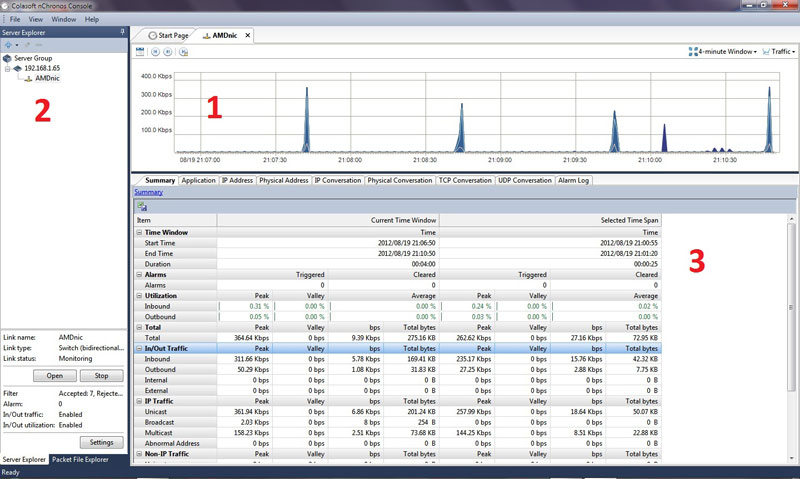Select the 192.168.1.65 server entry
800x479 pixels.
click(x=42, y=68)
